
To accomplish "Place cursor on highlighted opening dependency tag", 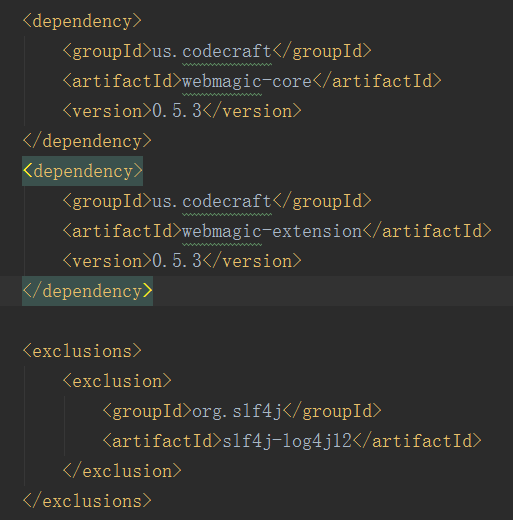I will click(83, 171).
